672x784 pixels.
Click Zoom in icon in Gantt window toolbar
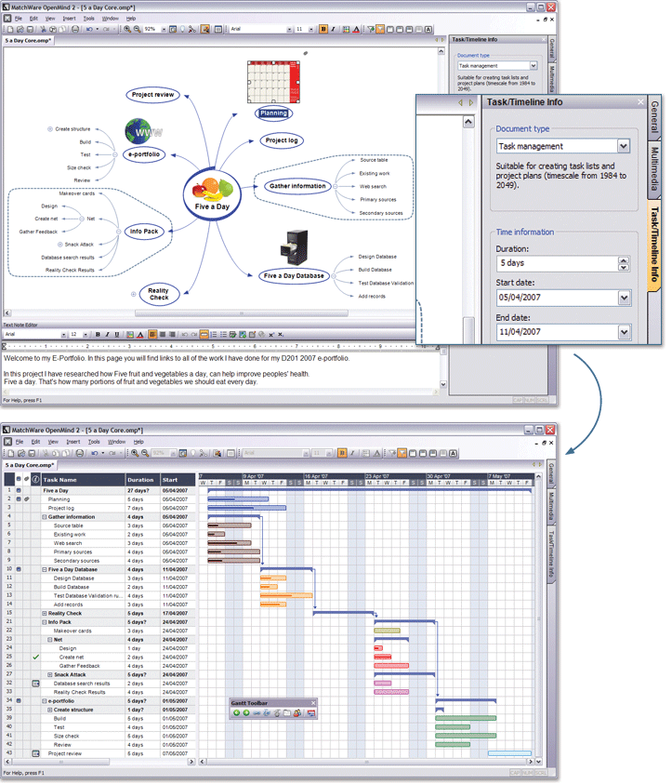(x=135, y=454)
